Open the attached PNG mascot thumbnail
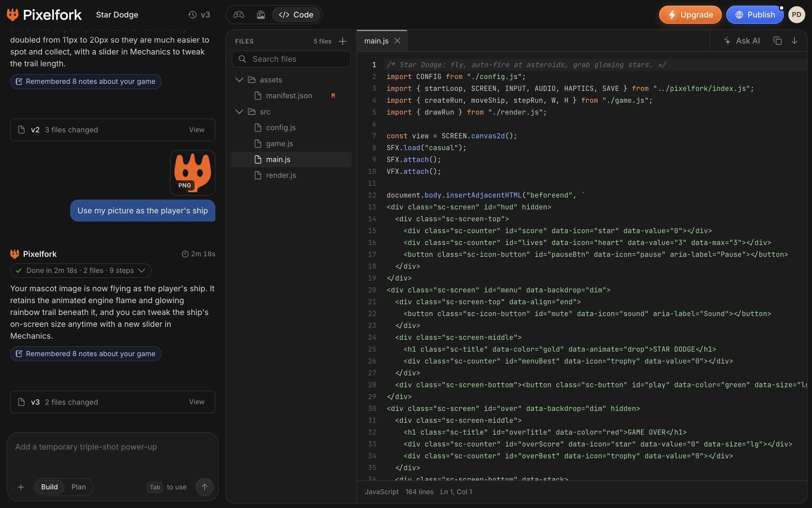The image size is (812, 508). point(193,173)
